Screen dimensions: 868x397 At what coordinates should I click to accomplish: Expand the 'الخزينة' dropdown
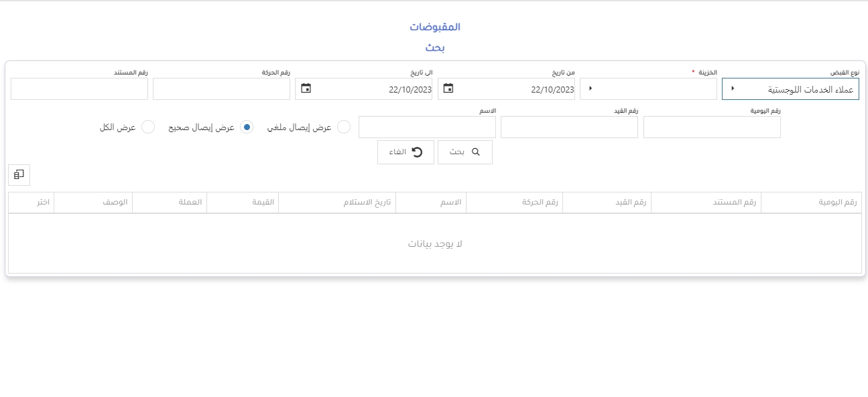591,89
